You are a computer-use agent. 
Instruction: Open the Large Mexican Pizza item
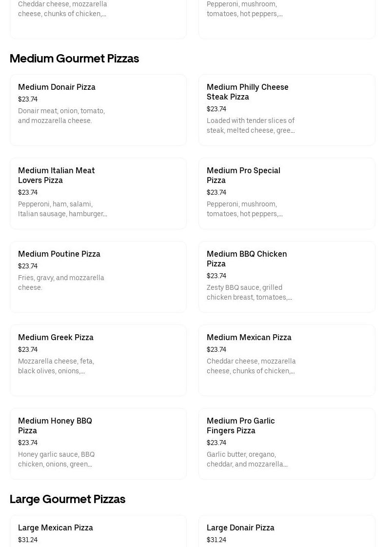(x=56, y=528)
